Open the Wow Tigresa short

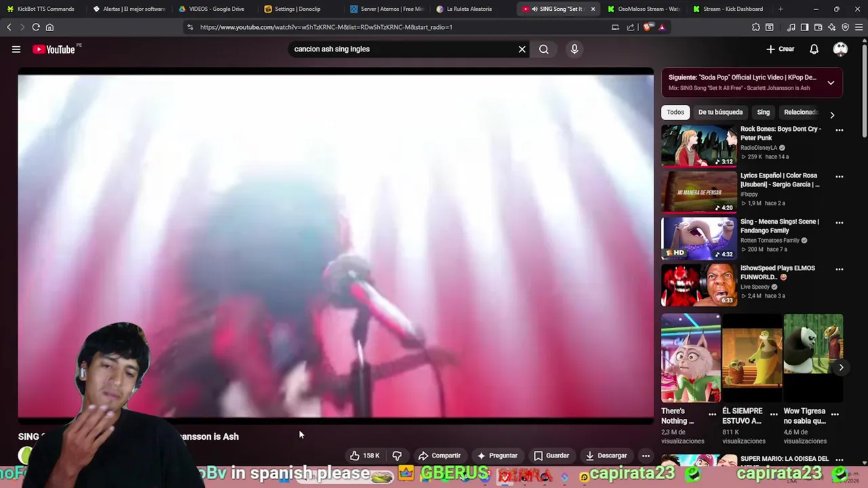(813, 358)
